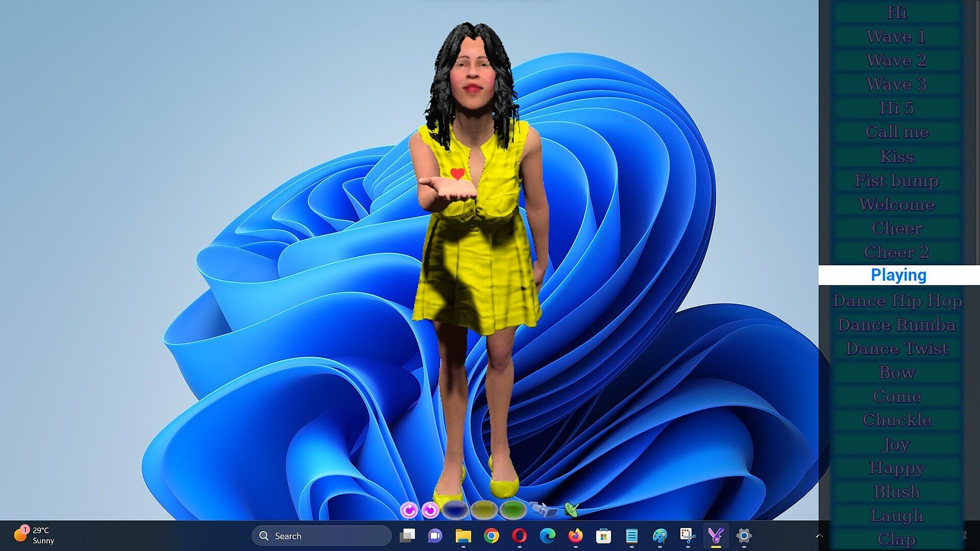Viewport: 980px width, 551px height.
Task: Click the clockwise rotate purple icon
Action: (x=409, y=510)
